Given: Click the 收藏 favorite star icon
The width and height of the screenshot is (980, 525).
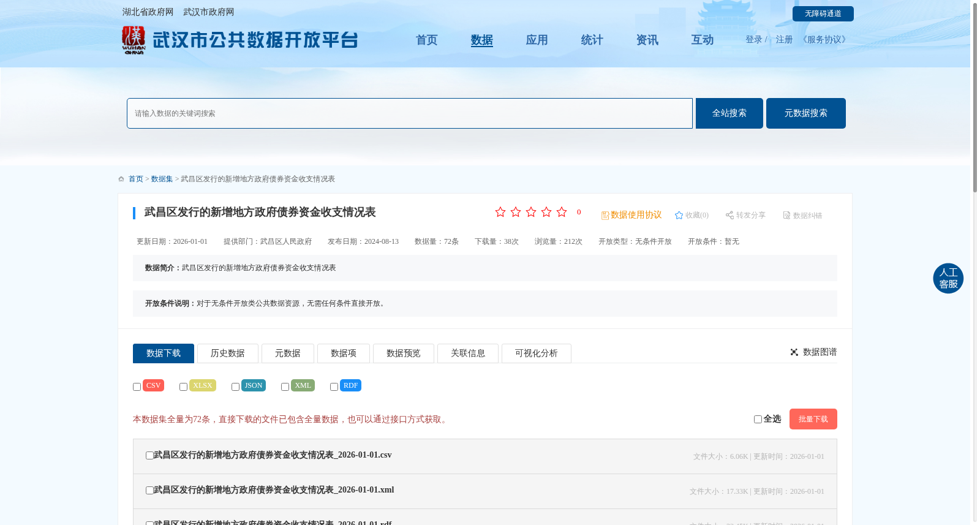Looking at the screenshot, I should click(x=679, y=215).
